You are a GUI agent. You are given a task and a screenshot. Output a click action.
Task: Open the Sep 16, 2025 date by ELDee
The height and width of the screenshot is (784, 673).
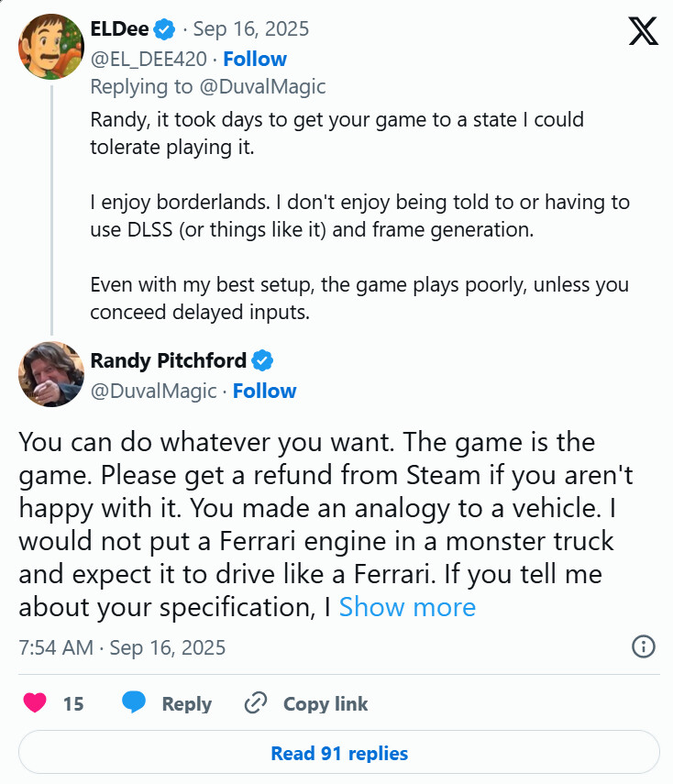250,29
